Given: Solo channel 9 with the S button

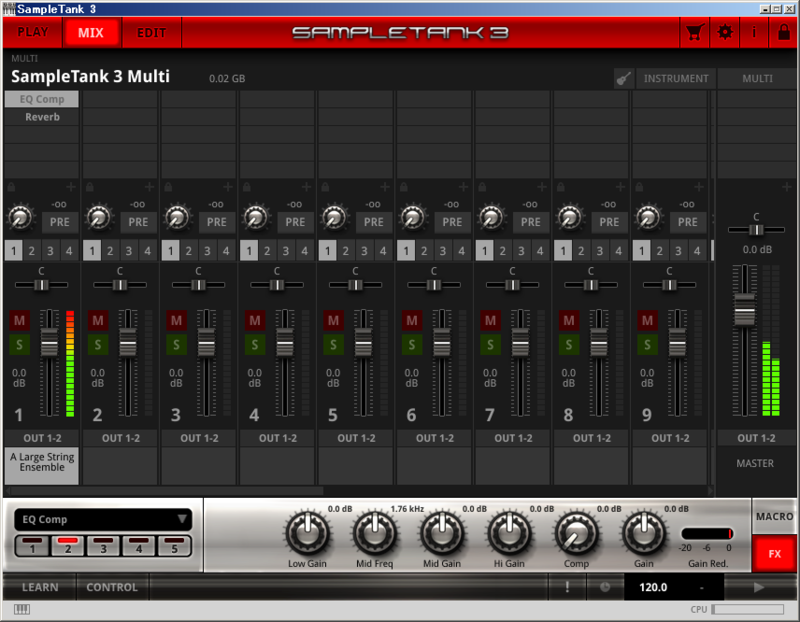Looking at the screenshot, I should coord(647,345).
